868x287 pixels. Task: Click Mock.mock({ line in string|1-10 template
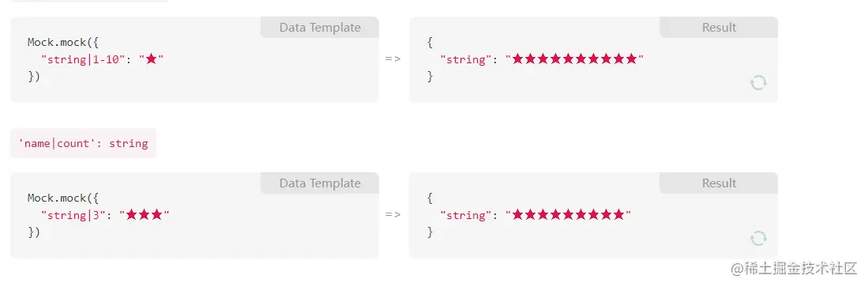63,42
